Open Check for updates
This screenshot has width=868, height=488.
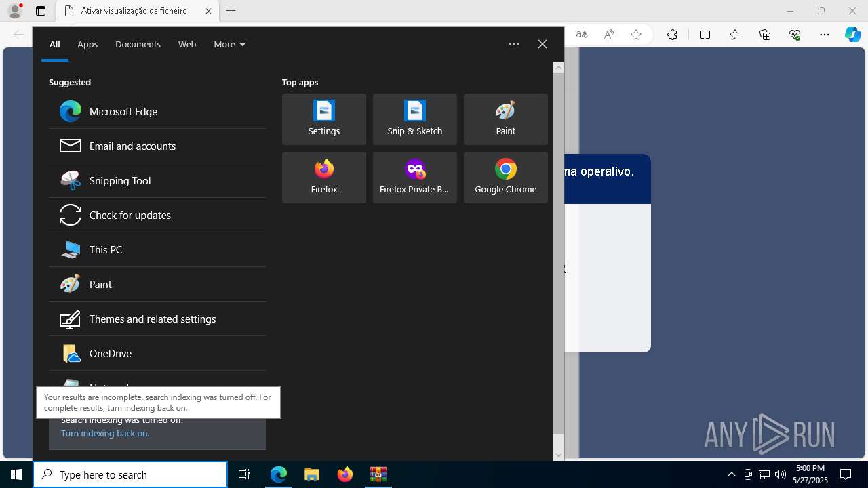tap(157, 215)
